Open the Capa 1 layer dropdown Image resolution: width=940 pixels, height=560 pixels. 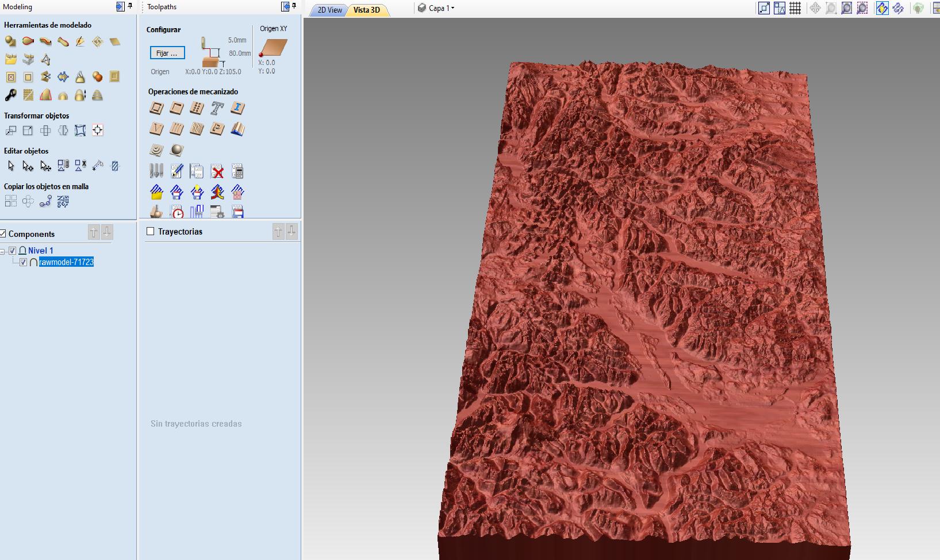436,8
